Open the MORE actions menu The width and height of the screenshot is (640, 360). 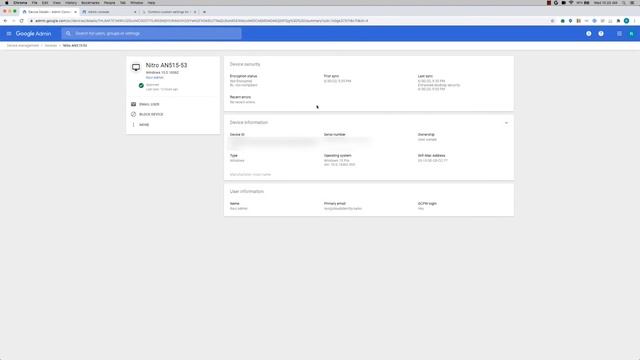coord(144,124)
